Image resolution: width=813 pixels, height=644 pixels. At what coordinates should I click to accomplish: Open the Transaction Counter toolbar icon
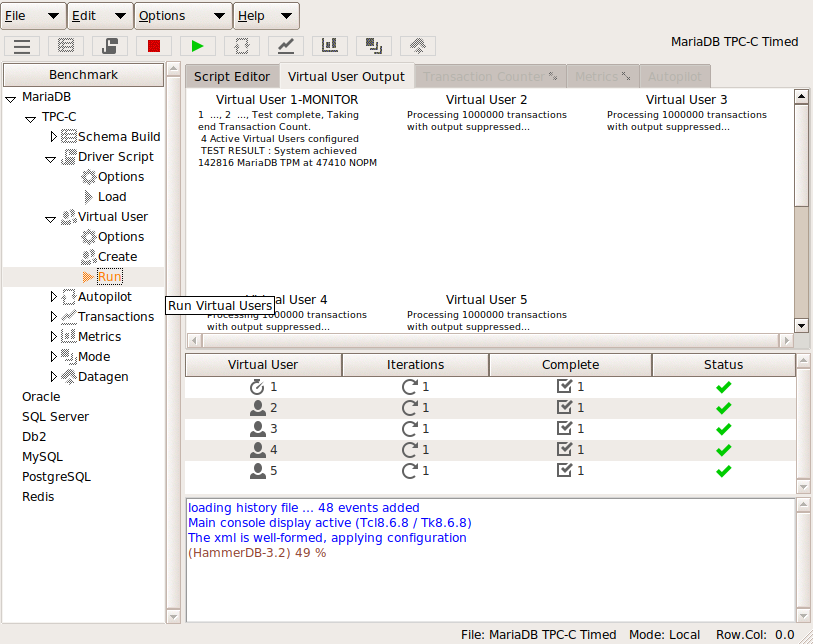pos(286,46)
